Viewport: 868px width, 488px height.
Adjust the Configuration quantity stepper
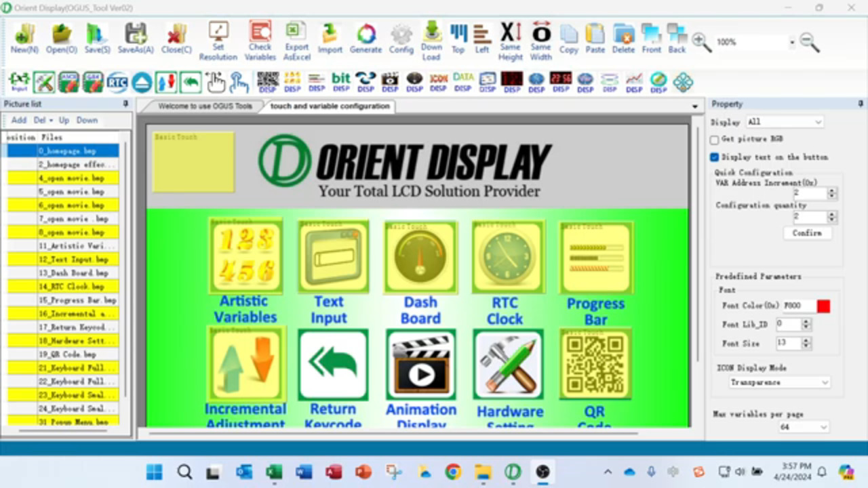(x=832, y=217)
